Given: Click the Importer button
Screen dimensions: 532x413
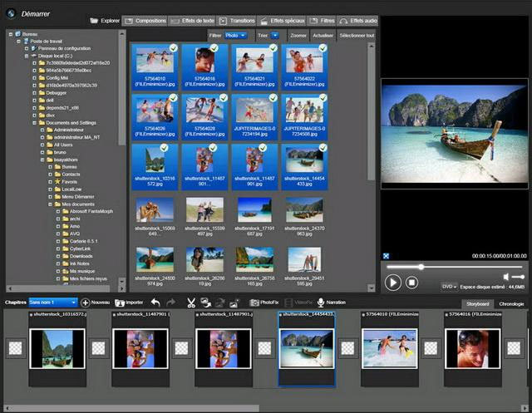Looking at the screenshot, I should (x=129, y=302).
